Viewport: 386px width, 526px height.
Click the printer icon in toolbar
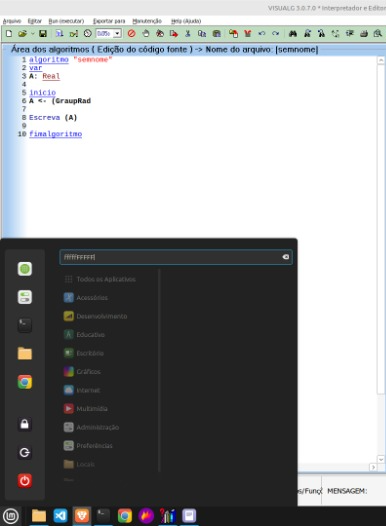click(x=364, y=34)
